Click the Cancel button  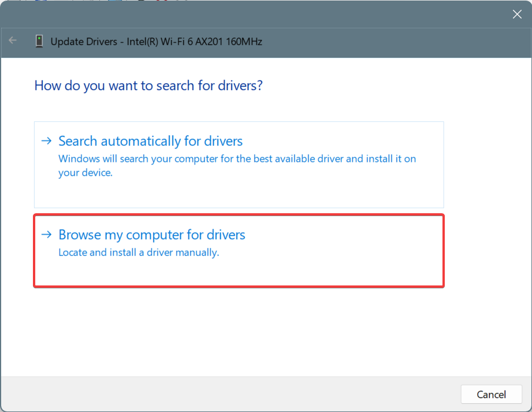click(491, 394)
